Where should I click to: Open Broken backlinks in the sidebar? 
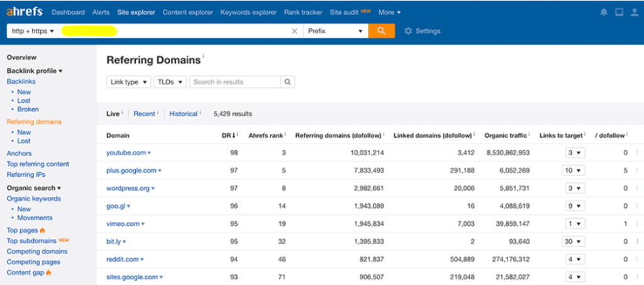point(28,109)
